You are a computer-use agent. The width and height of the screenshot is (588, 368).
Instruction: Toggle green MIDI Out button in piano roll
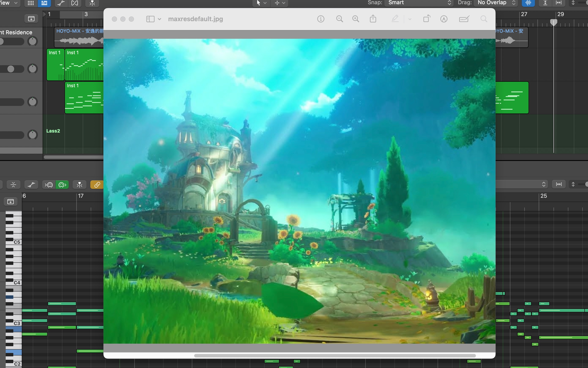click(62, 185)
